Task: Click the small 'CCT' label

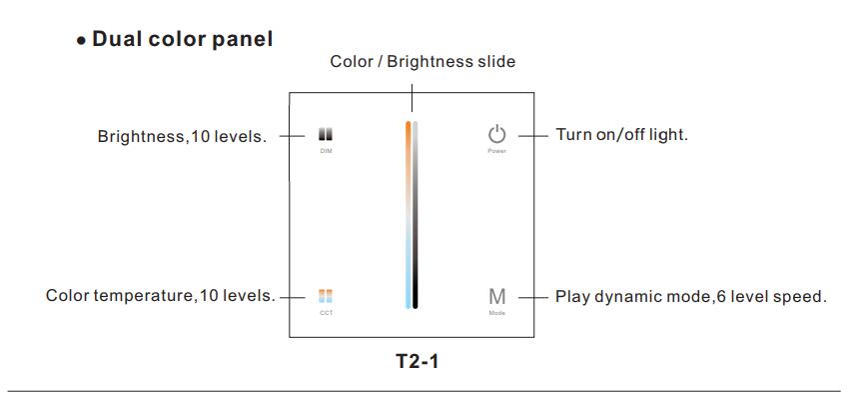Action: pyautogui.click(x=326, y=313)
